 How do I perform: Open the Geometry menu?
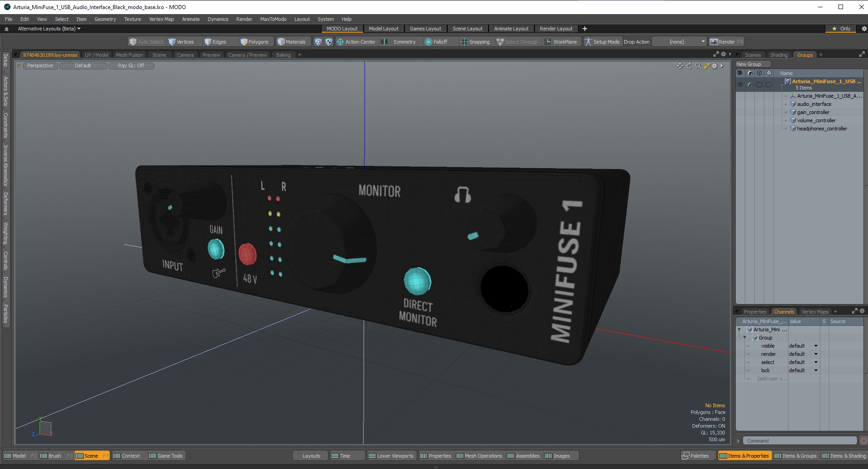105,19
